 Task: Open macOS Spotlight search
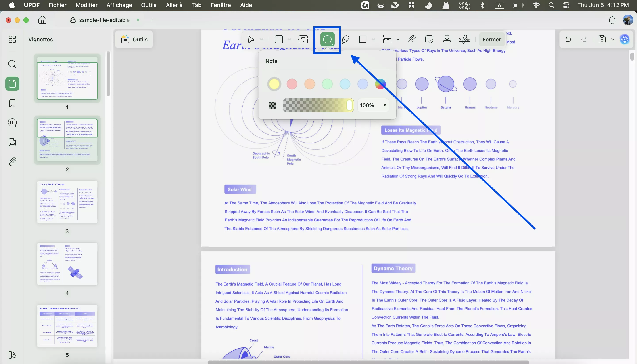[x=551, y=5]
